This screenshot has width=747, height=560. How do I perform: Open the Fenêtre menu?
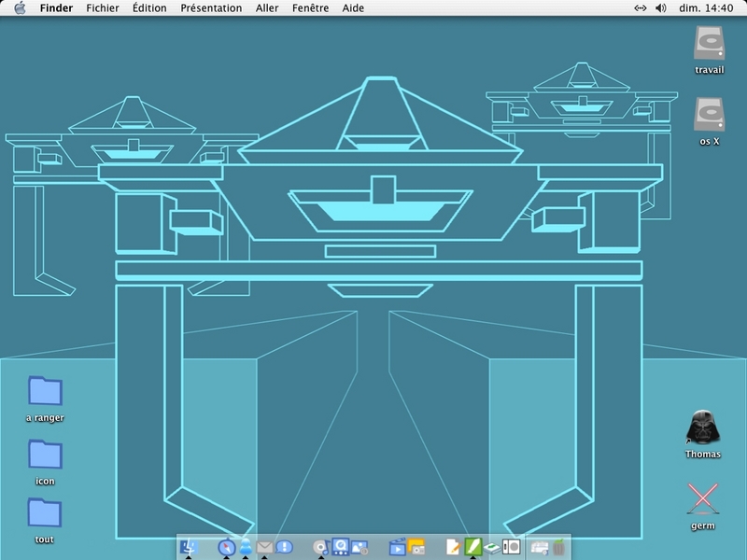(x=310, y=8)
